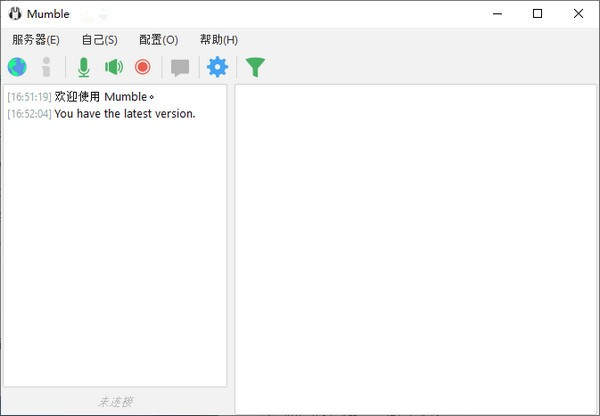Deafen yourself using the speaker icon
This screenshot has height=416, width=600.
point(114,67)
